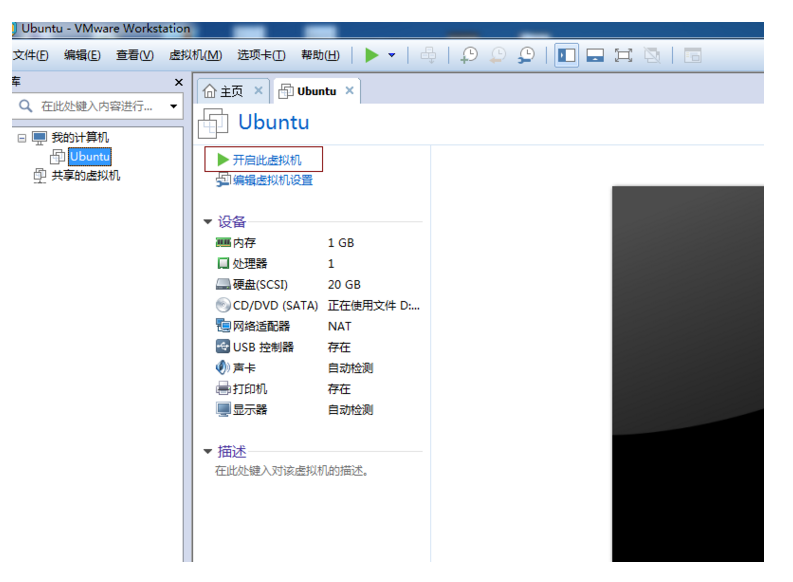Click the 打印机 device row
Viewport: 793px width, 582px height.
point(318,389)
